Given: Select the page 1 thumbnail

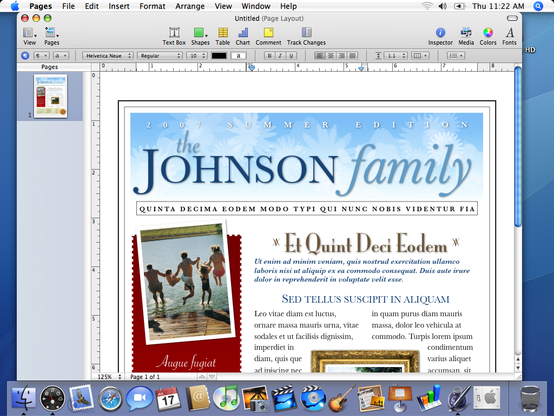Looking at the screenshot, I should coord(51,96).
